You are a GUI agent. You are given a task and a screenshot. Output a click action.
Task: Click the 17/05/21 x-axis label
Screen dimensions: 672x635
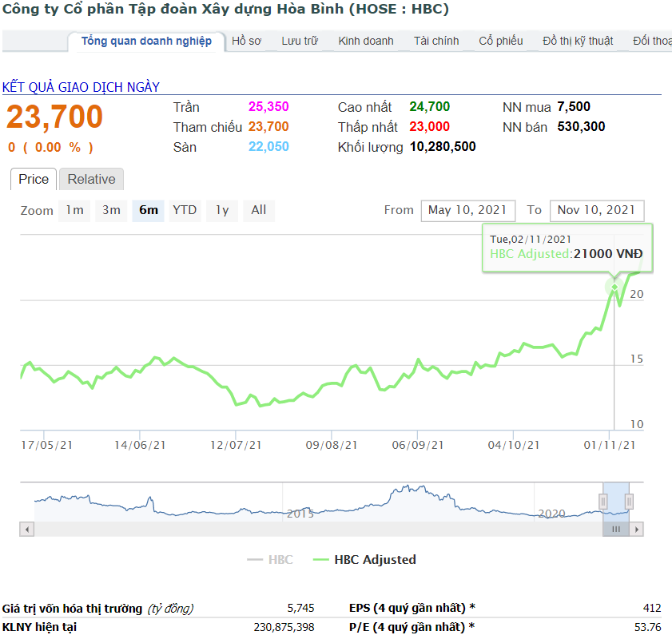[x=46, y=445]
